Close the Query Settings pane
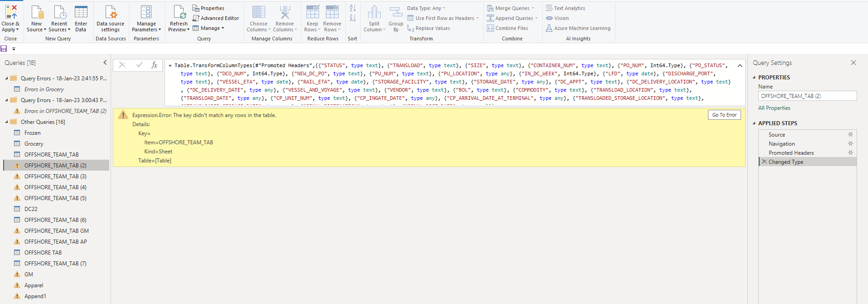 click(x=853, y=63)
